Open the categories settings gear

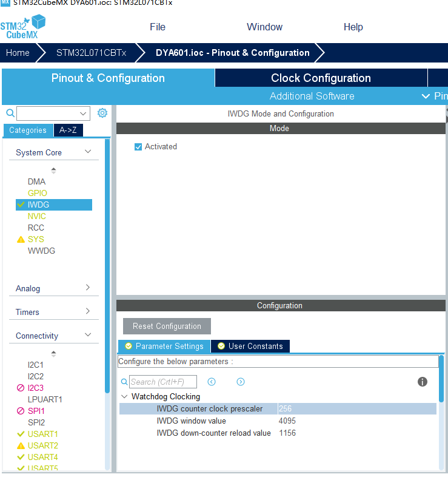coord(102,113)
